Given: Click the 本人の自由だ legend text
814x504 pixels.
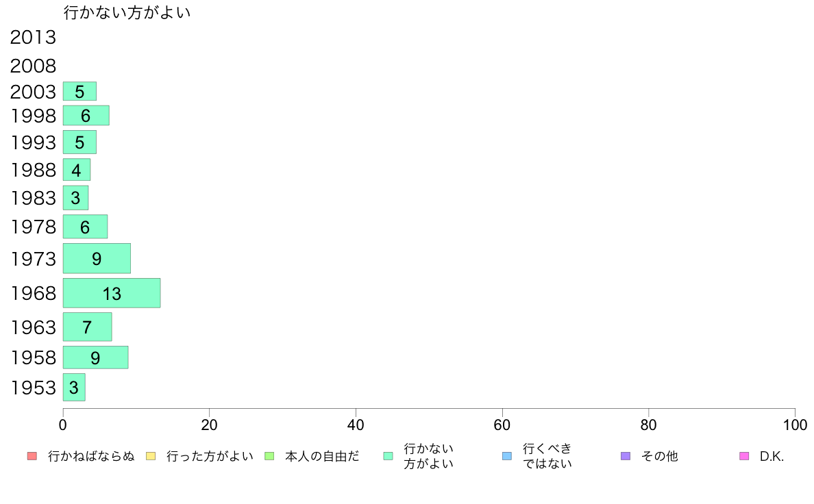Looking at the screenshot, I should click(x=322, y=456).
